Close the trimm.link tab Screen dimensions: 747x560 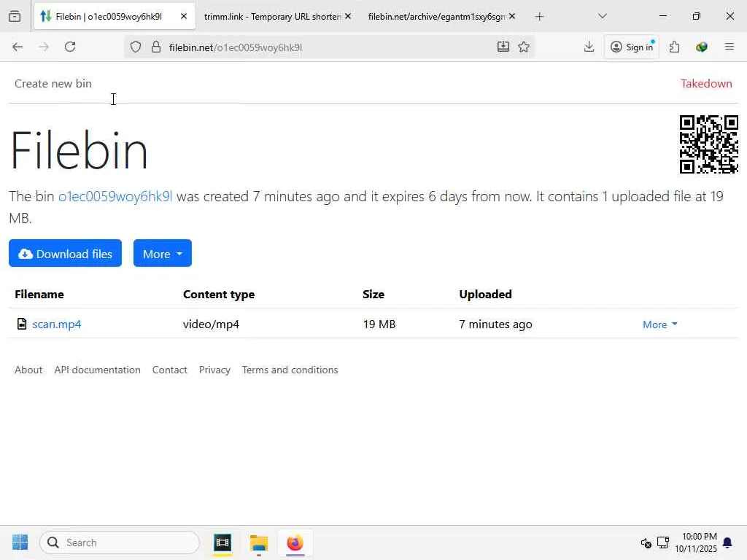coord(348,16)
